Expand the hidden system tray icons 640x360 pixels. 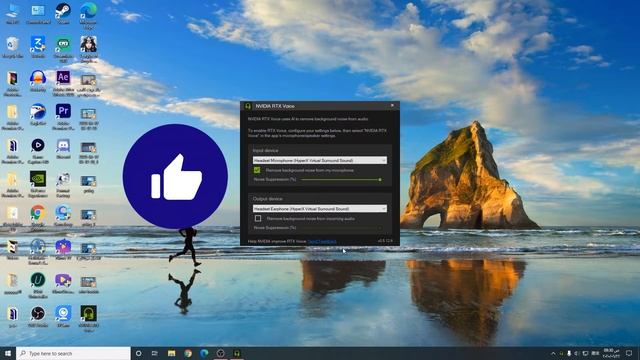click(553, 353)
